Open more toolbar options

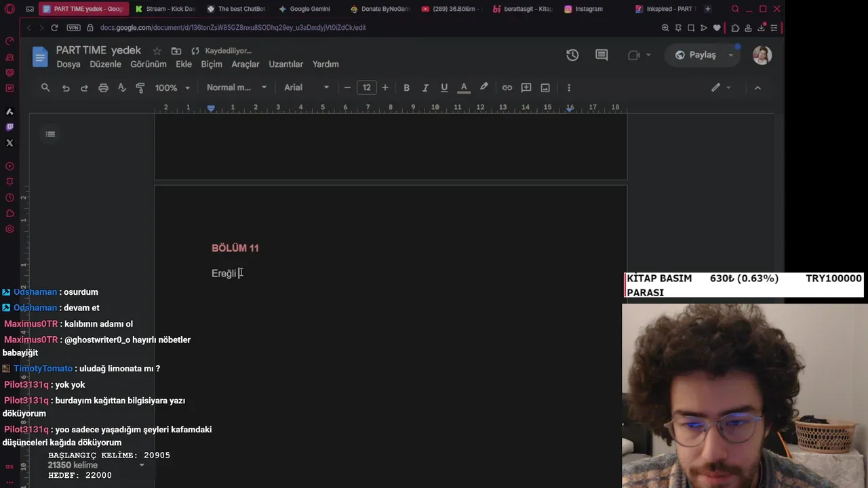tap(569, 87)
